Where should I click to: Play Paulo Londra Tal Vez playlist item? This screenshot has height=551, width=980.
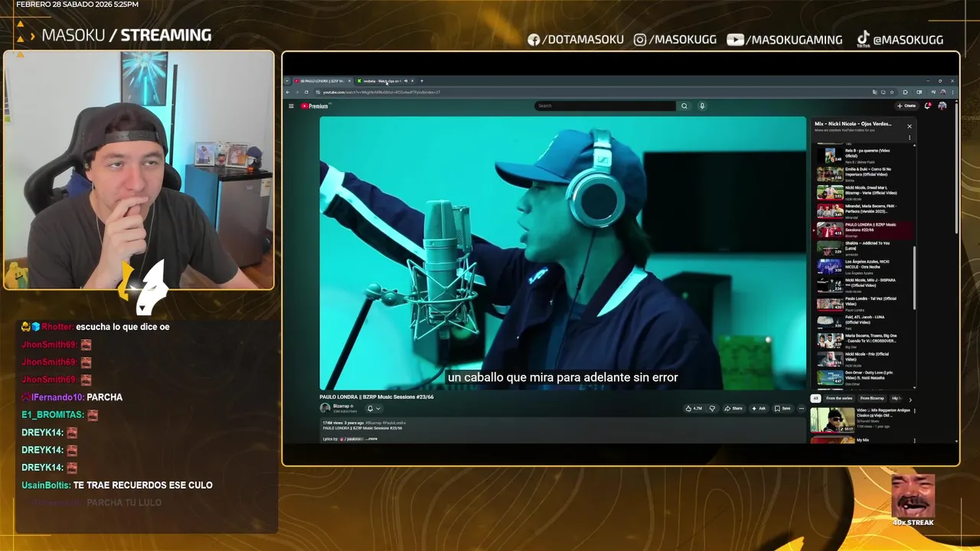tap(864, 303)
